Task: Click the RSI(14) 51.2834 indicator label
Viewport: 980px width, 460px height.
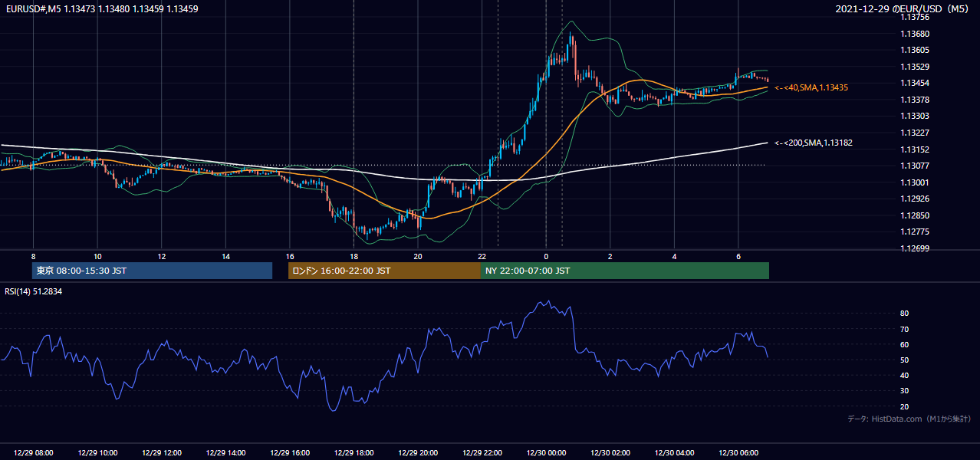Action: coord(33,292)
